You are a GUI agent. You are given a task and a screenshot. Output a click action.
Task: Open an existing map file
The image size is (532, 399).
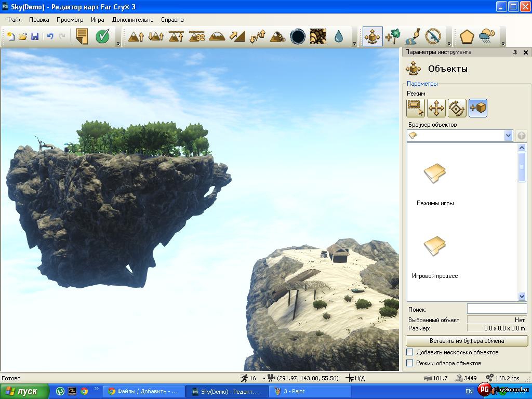pyautogui.click(x=23, y=36)
